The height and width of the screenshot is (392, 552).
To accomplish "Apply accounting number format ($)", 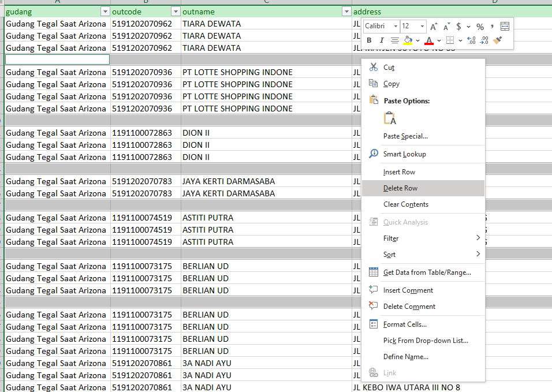I will click(x=458, y=27).
